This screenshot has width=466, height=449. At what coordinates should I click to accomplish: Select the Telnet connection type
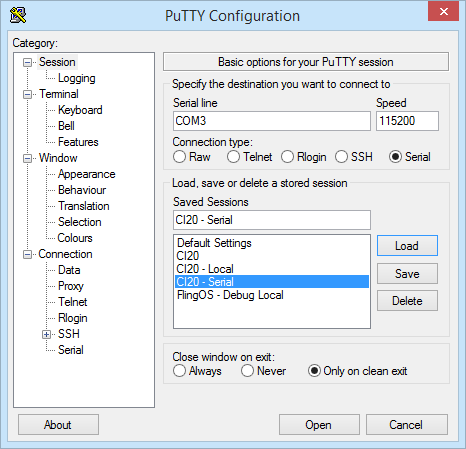point(233,157)
